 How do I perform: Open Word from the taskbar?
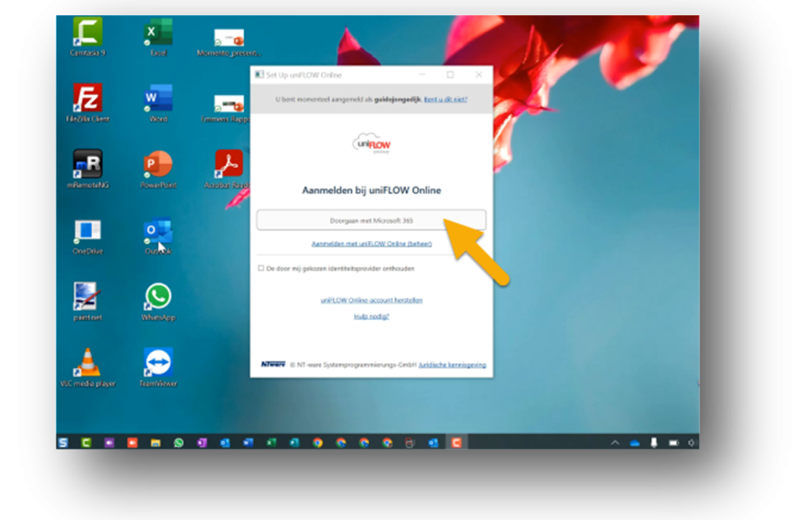pos(248,442)
